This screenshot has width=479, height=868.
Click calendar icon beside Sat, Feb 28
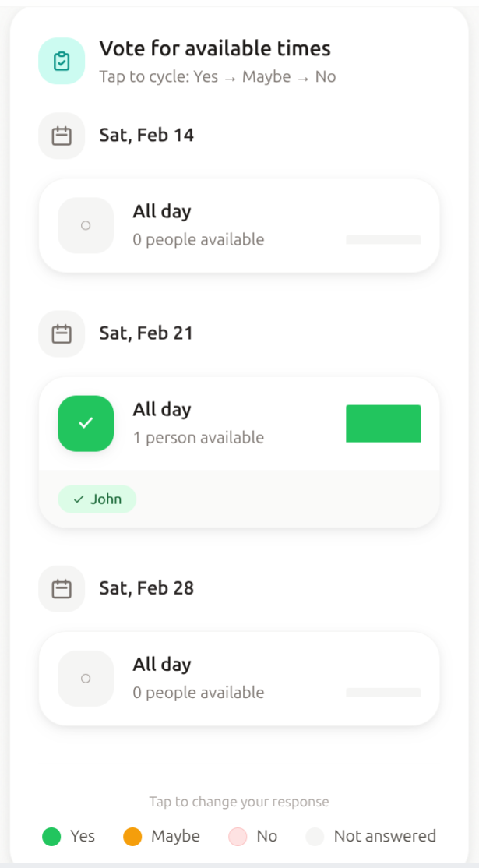pyautogui.click(x=62, y=588)
